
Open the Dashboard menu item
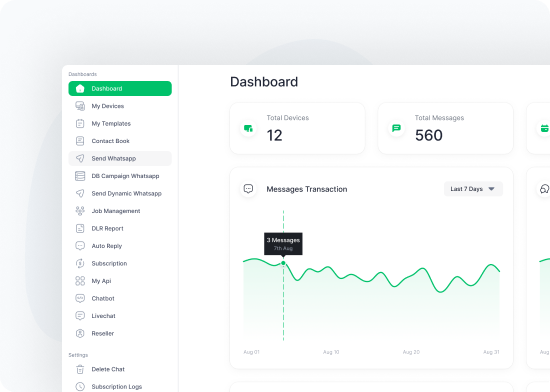(120, 88)
